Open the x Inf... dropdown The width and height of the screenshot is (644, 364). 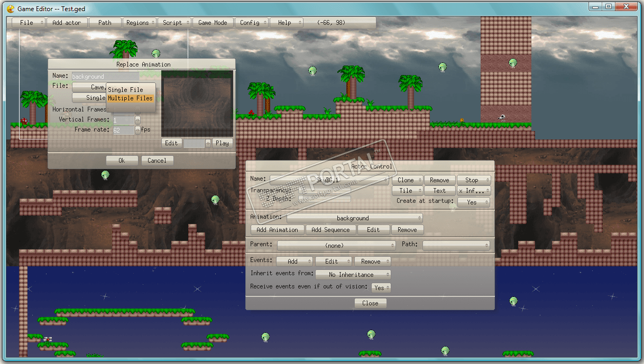pos(474,191)
